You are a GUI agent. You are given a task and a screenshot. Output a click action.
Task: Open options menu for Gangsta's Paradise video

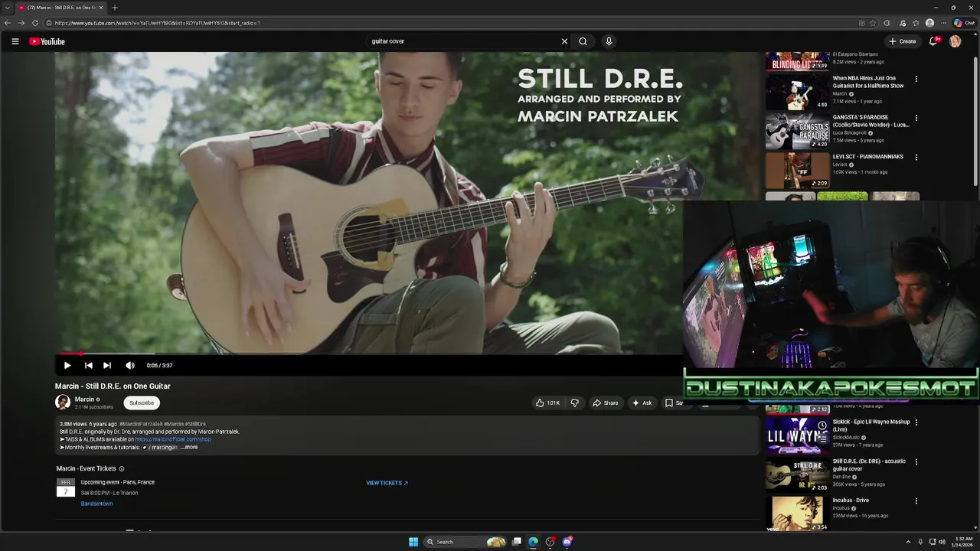point(916,118)
